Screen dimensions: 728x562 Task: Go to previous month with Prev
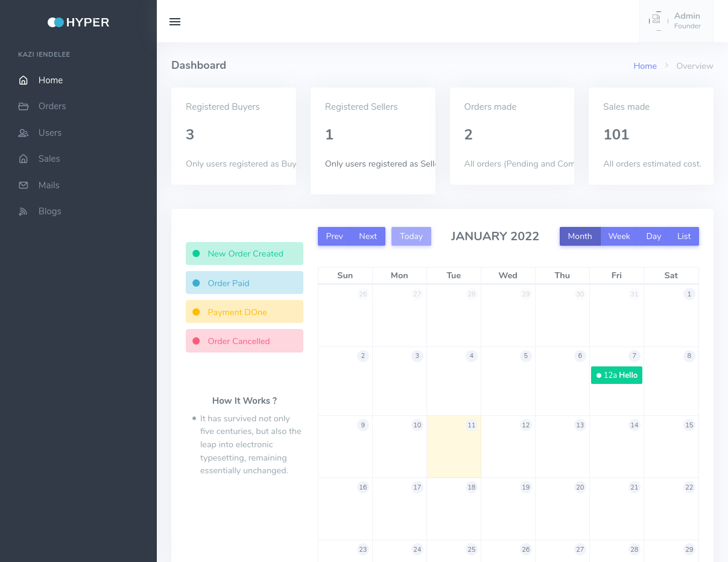pos(334,236)
